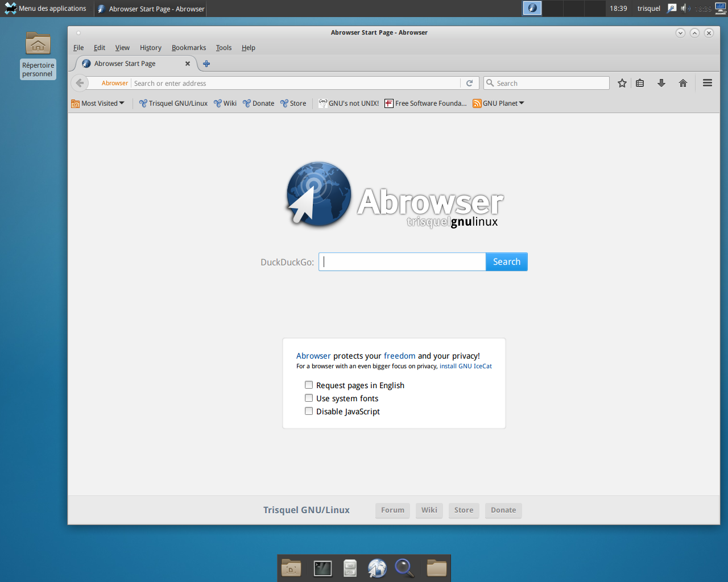Click the Store footer button
Image resolution: width=728 pixels, height=582 pixels.
(464, 510)
